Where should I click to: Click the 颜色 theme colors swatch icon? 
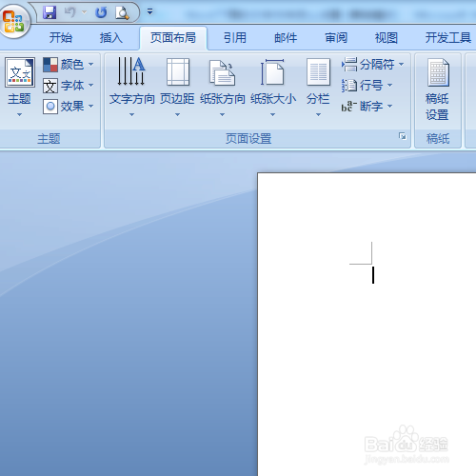click(50, 65)
